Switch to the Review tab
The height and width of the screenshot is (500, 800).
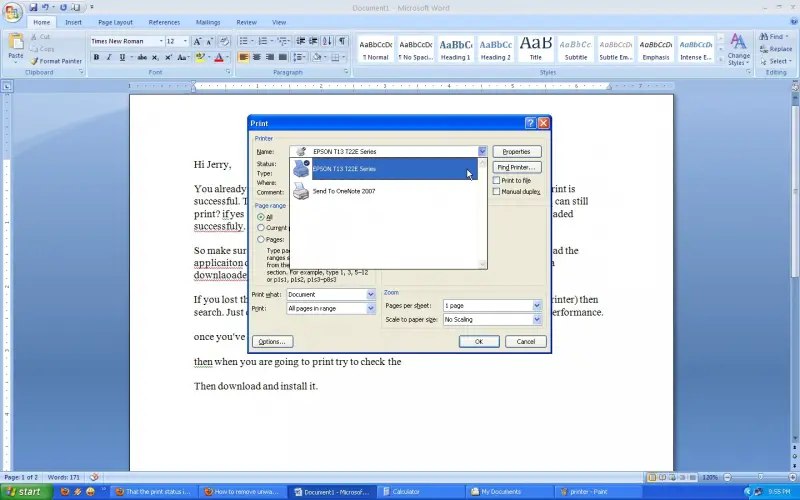click(x=246, y=22)
